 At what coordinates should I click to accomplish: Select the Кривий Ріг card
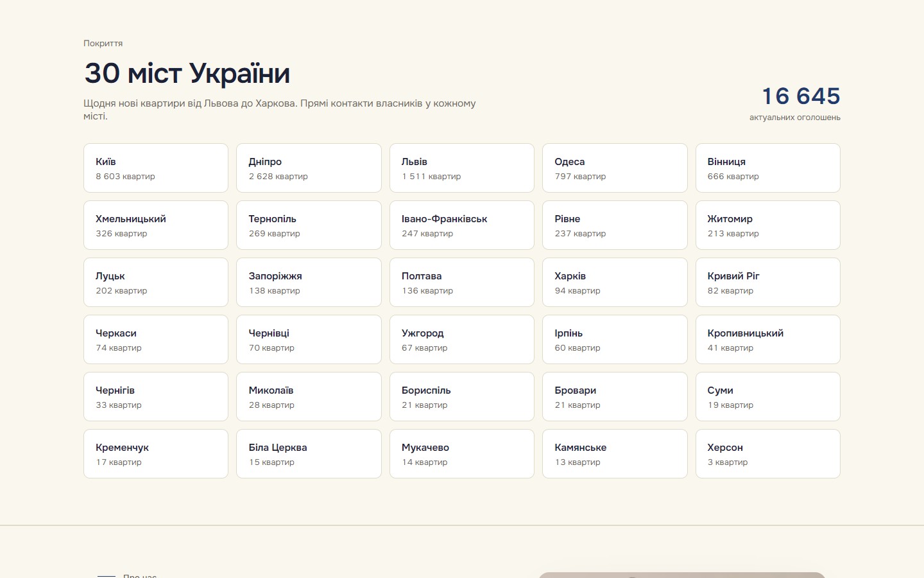pos(768,282)
